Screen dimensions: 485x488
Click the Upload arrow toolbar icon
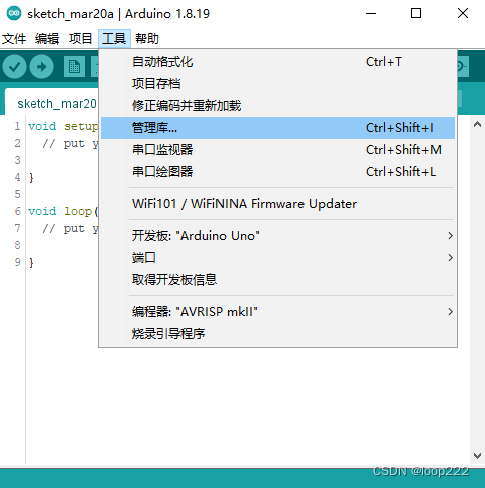[41, 67]
